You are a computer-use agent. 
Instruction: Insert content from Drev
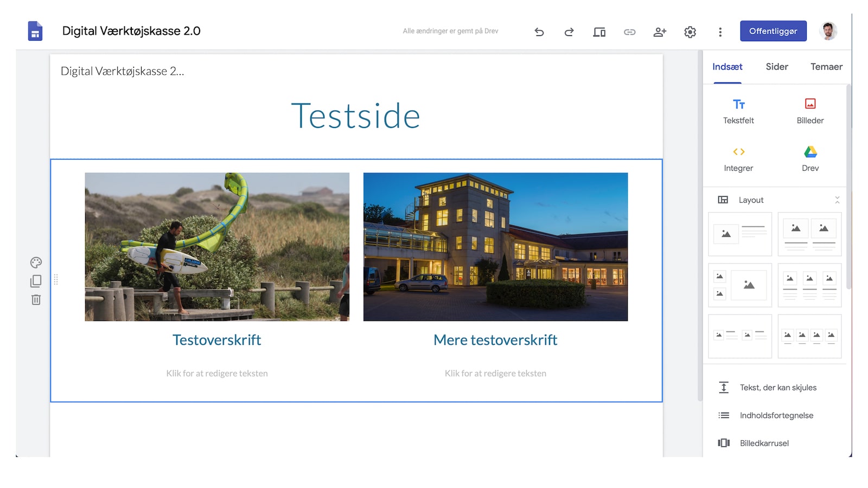click(809, 157)
